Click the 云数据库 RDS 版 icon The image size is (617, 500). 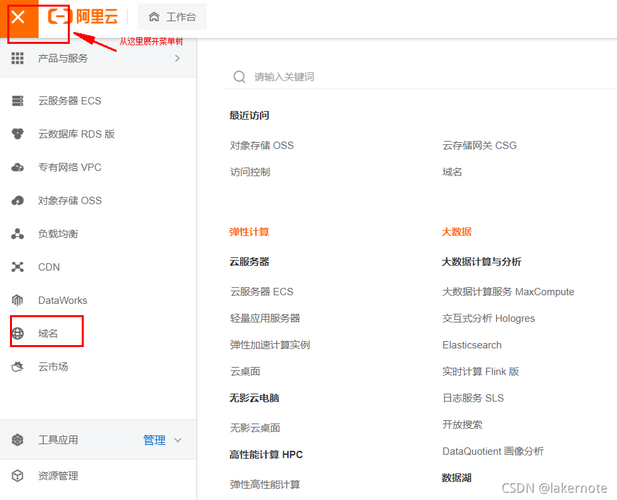(17, 134)
